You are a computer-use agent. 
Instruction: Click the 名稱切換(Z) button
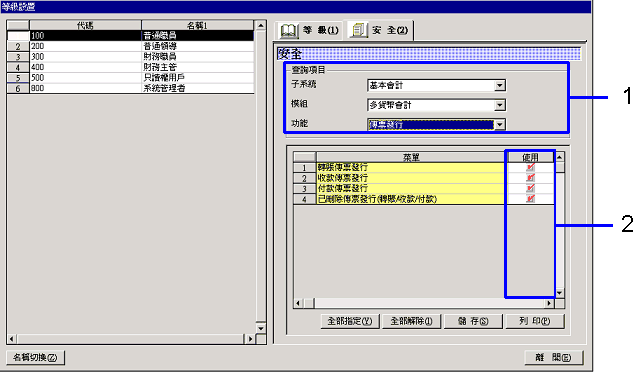tap(35, 358)
